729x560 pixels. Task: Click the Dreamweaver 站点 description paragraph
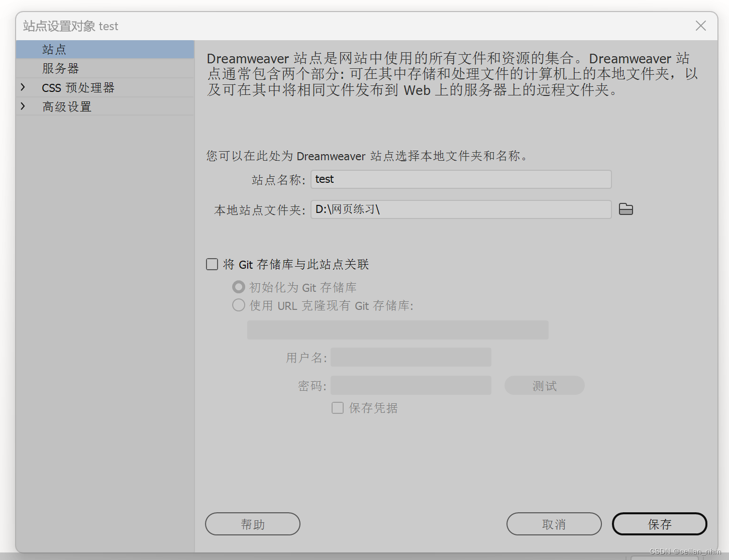click(452, 74)
